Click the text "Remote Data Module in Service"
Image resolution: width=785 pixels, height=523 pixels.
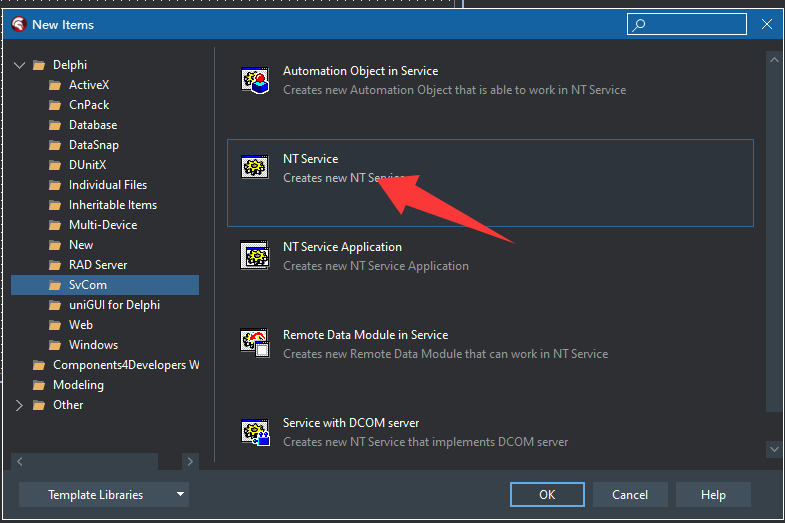365,335
